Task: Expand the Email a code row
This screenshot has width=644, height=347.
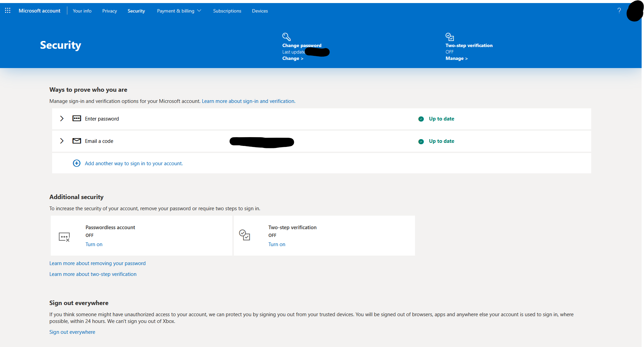Action: coord(62,141)
